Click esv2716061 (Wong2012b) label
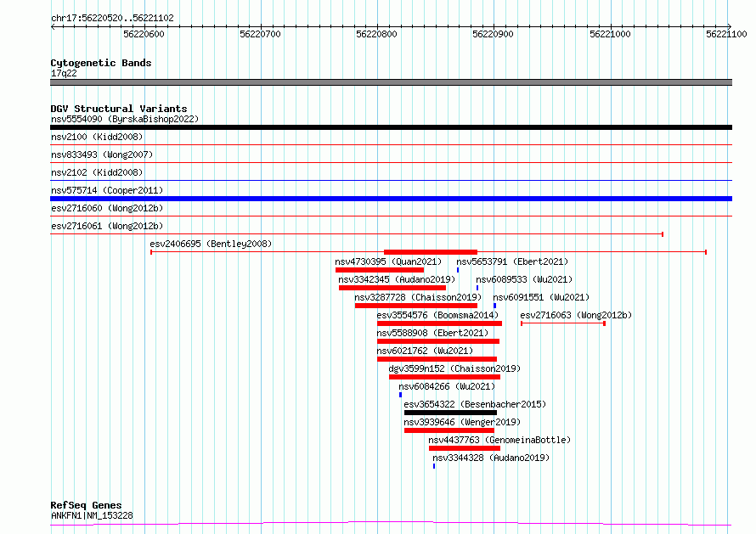Screen dimensions: 756x534 point(107,226)
